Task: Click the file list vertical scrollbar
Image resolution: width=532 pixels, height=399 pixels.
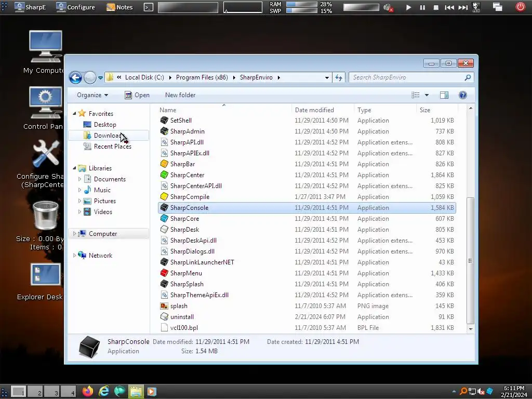Action: point(470,260)
